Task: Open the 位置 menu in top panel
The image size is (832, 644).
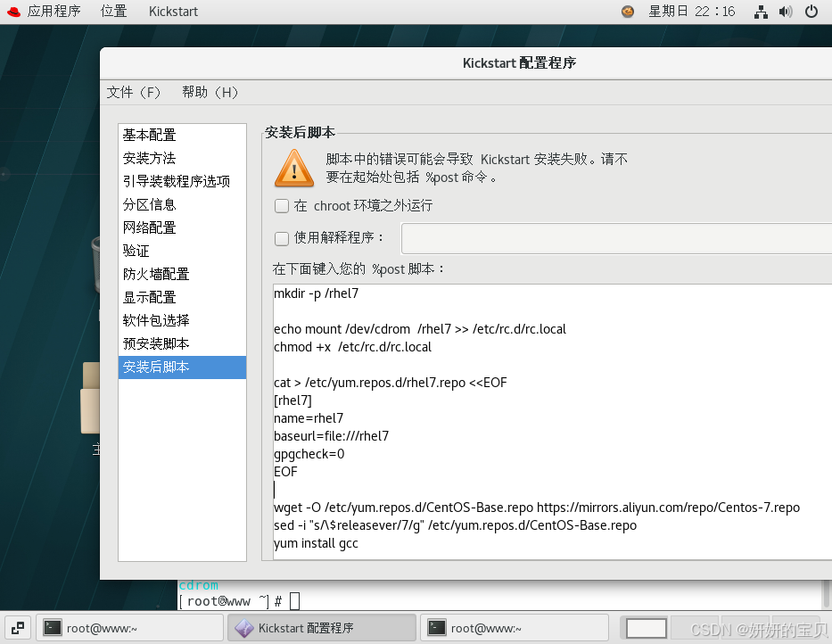Action: pyautogui.click(x=113, y=11)
